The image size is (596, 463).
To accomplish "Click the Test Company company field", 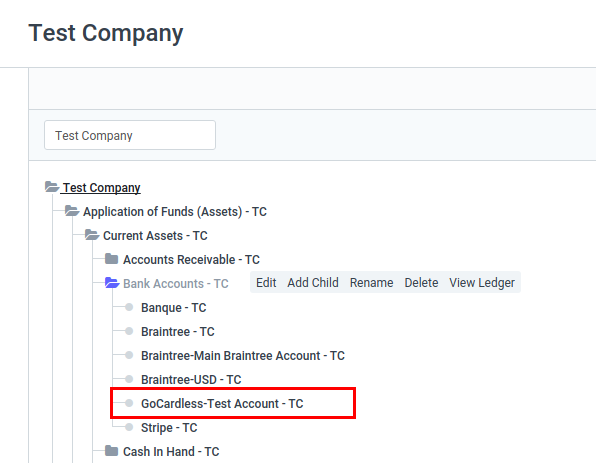I will click(130, 135).
